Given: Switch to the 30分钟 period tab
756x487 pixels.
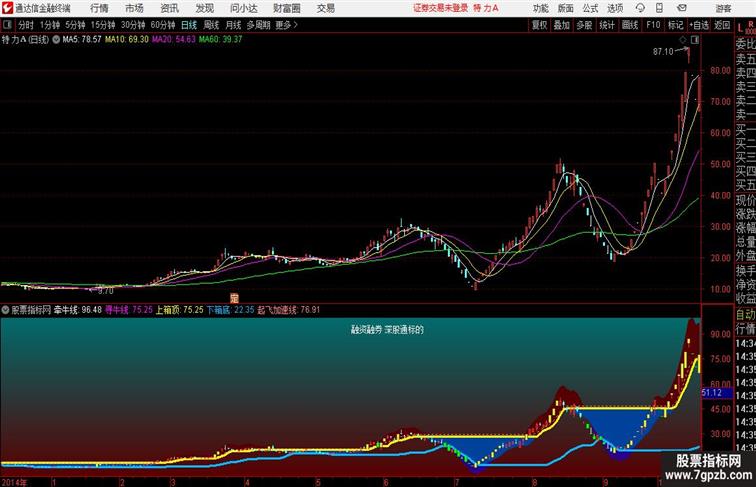Looking at the screenshot, I should click(133, 25).
